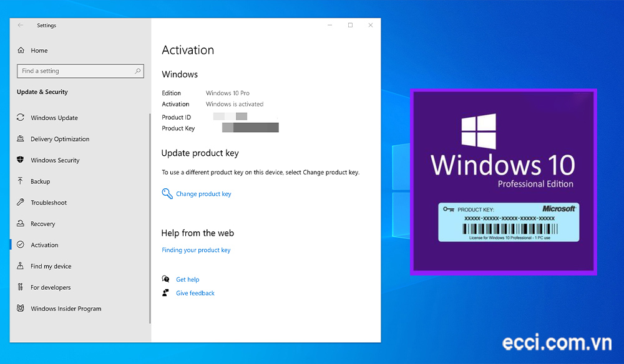Click the sidebar scrollbar
Screen dimensions: 624x364
click(x=150, y=218)
